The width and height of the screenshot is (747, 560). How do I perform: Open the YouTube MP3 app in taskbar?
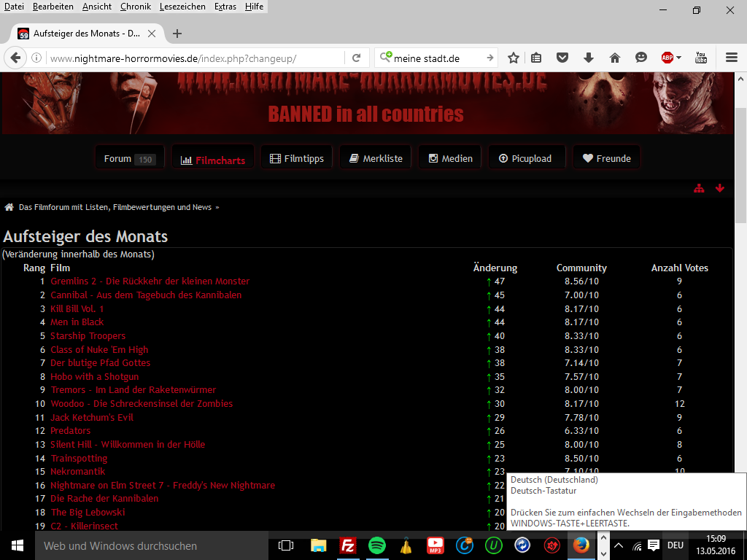[435, 545]
